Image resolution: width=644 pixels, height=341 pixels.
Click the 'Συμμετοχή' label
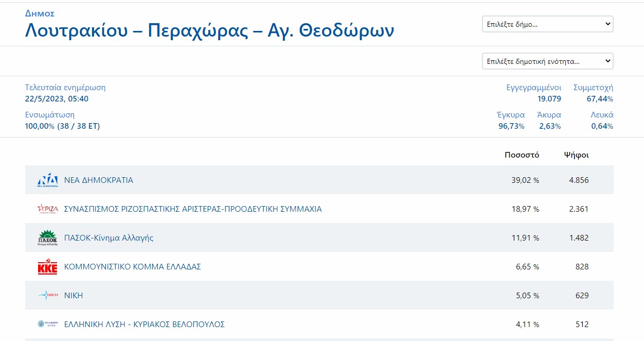593,88
